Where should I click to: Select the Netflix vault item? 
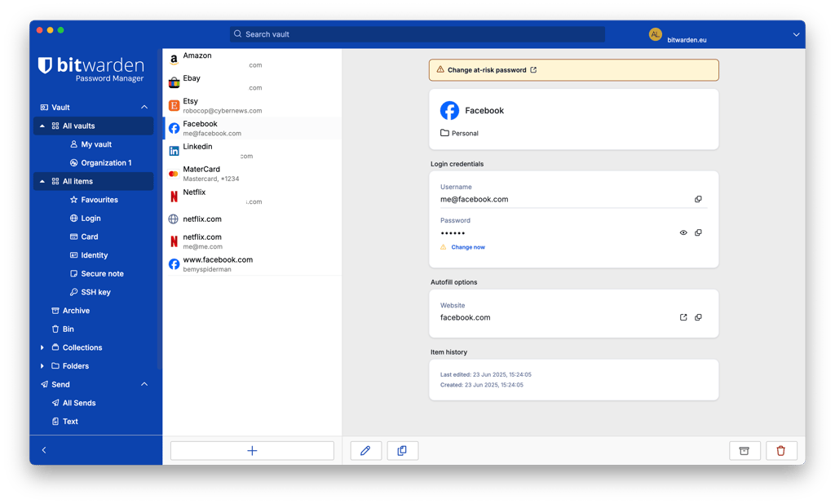(x=252, y=197)
